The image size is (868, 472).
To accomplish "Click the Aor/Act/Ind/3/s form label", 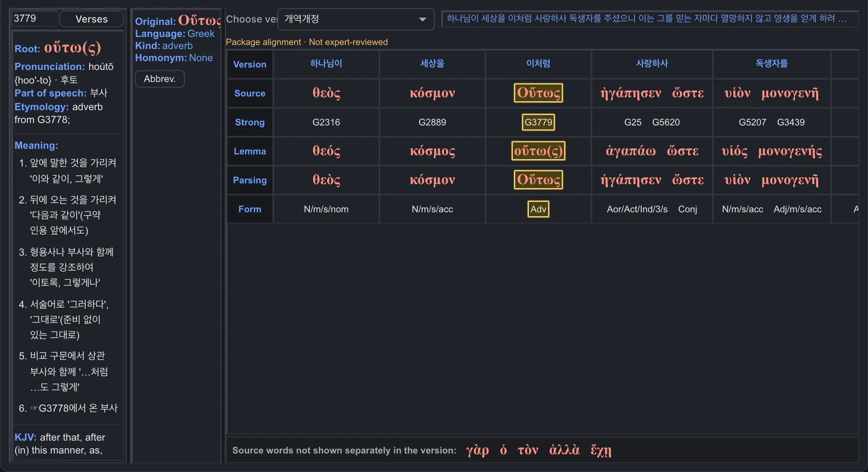I will point(637,209).
